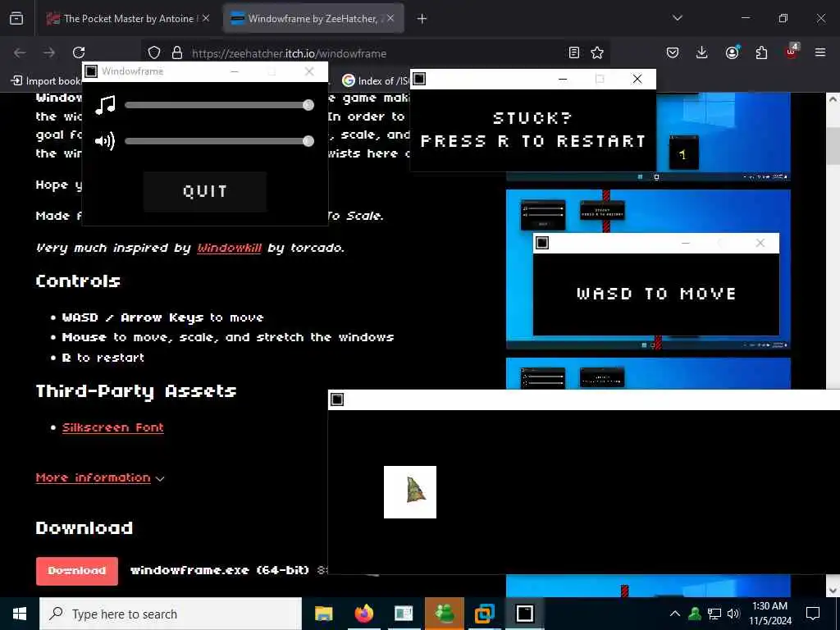Click the URL address bar
Viewport: 840px width, 630px height.
pos(375,53)
